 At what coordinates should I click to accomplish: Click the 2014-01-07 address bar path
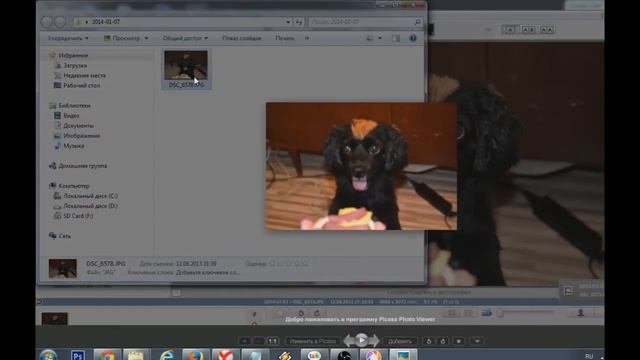click(x=106, y=22)
